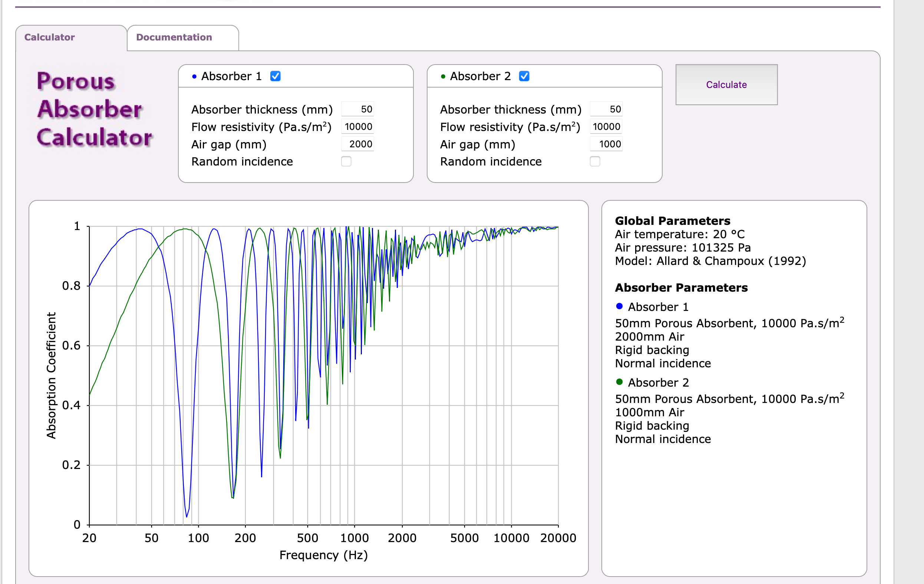Screen dimensions: 924x584
Task: Click the blue Absorber 1 legend marker
Action: pos(619,306)
